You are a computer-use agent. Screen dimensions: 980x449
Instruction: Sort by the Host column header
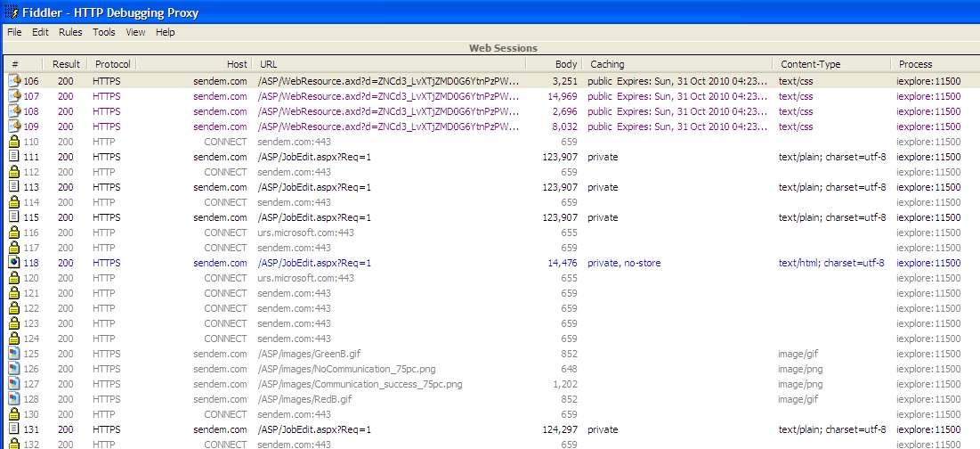pos(194,64)
